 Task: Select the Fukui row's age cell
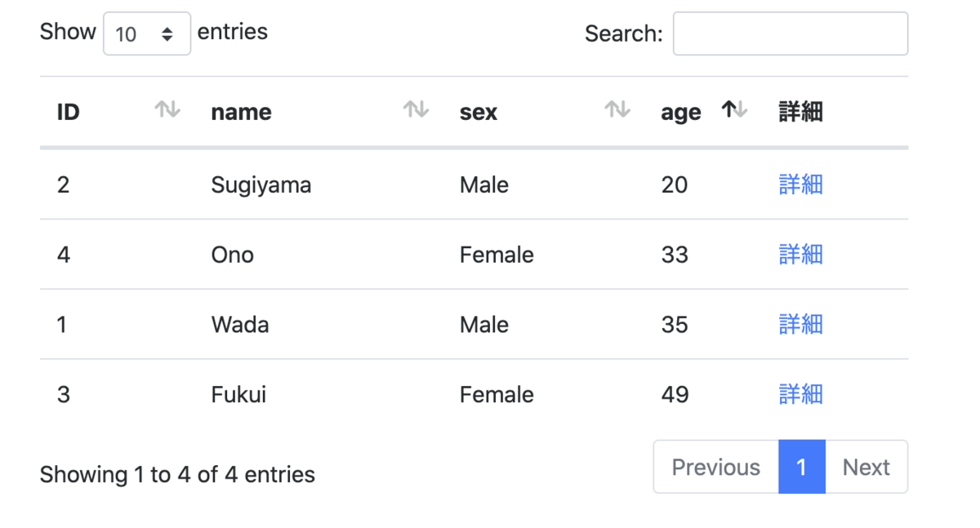pyautogui.click(x=675, y=395)
